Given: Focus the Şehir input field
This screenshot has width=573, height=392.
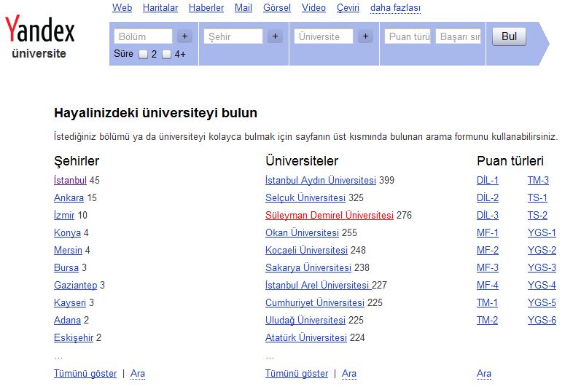Looking at the screenshot, I should pos(233,36).
